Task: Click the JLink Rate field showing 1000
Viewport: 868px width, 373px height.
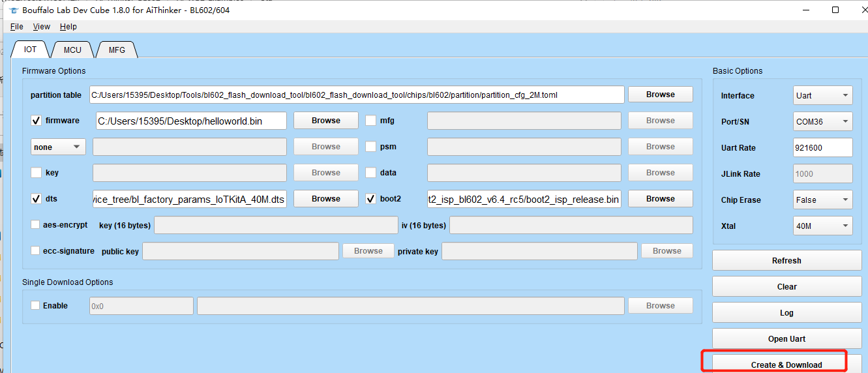Action: coord(822,173)
